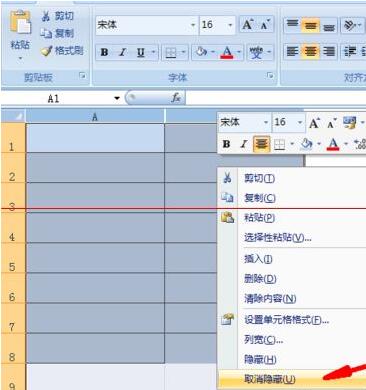Toggle Bold in the mini toolbar

pos(227,144)
